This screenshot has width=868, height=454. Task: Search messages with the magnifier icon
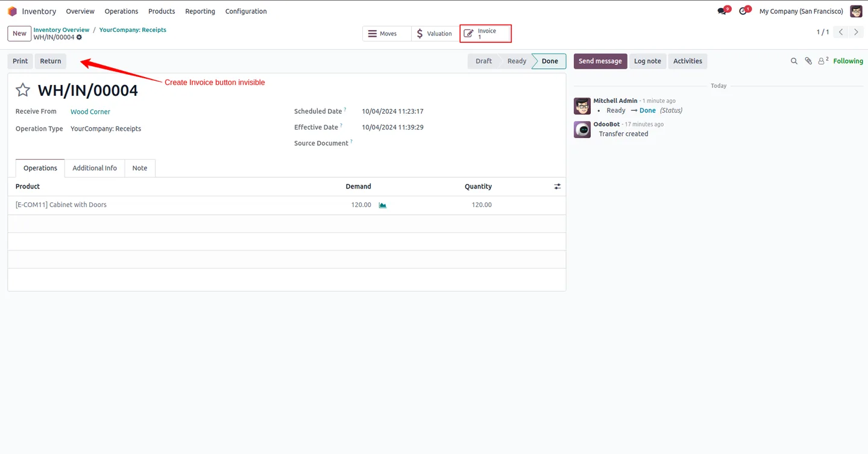pyautogui.click(x=794, y=61)
